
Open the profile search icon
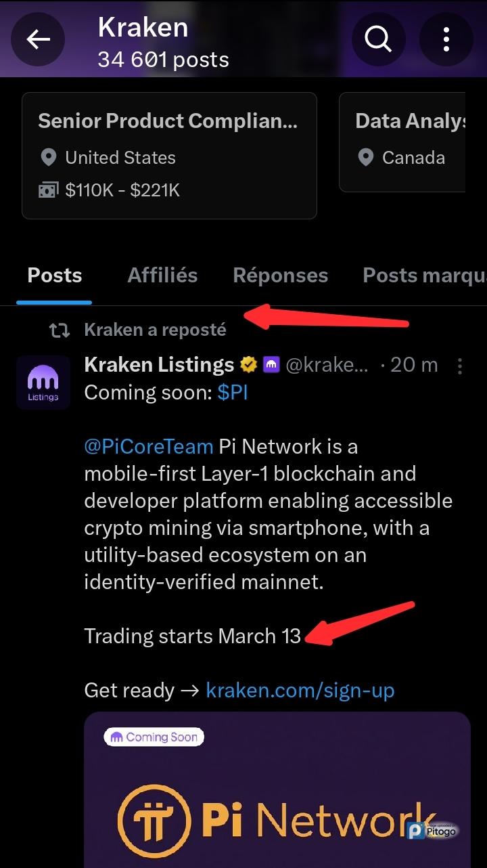(379, 39)
